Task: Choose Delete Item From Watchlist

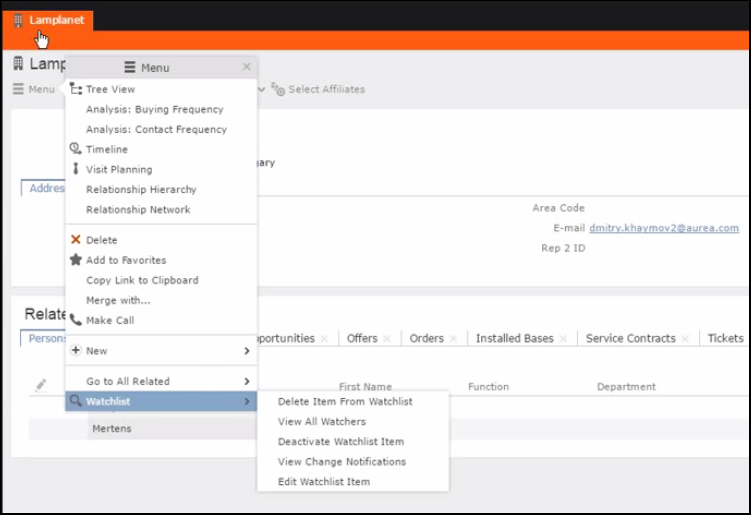Action: pos(345,401)
